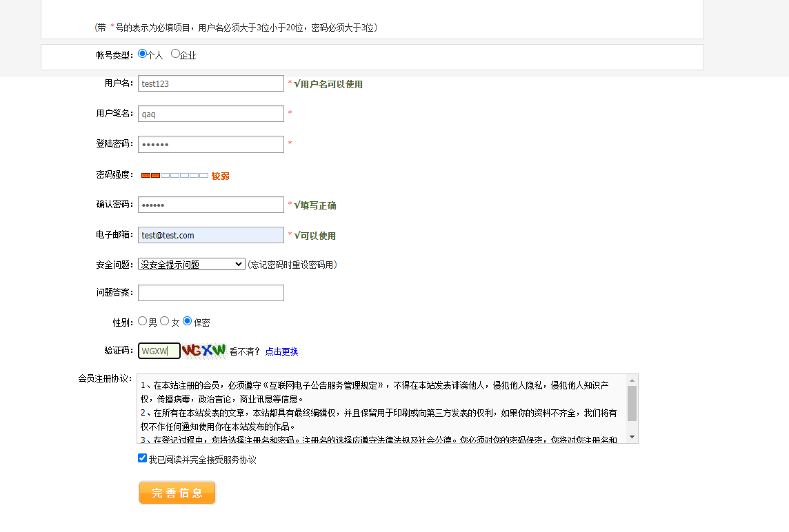
Task: Focus the 登陆密码 password field
Action: point(210,144)
